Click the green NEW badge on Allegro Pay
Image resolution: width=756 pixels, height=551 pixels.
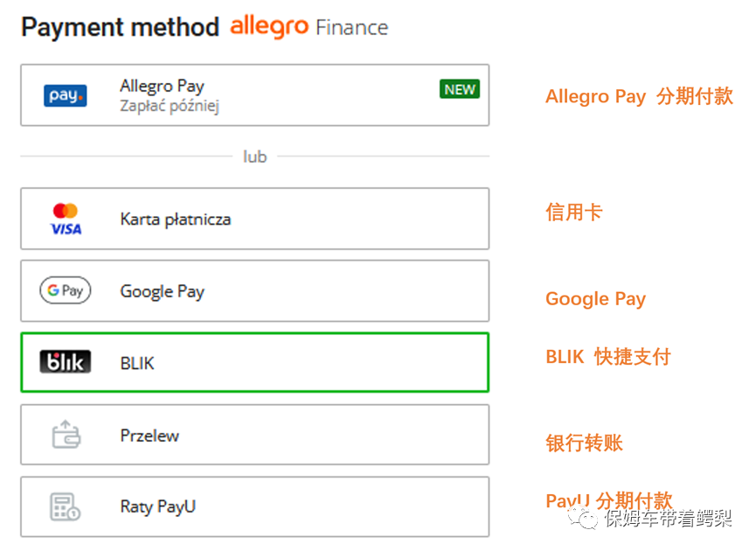tap(459, 88)
